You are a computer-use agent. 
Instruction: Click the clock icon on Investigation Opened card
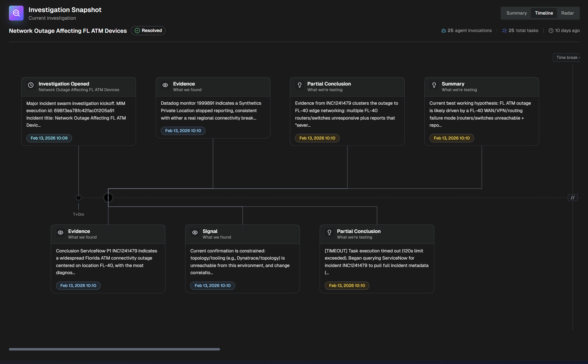pyautogui.click(x=31, y=85)
